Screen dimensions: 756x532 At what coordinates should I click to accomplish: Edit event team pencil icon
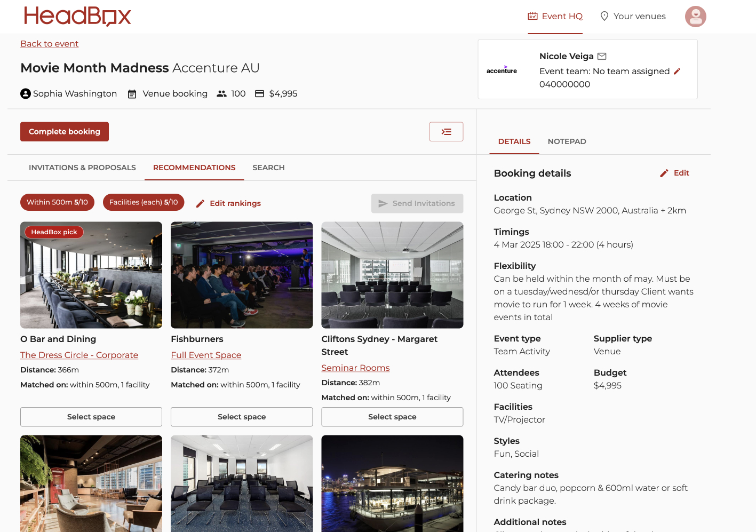[677, 71]
